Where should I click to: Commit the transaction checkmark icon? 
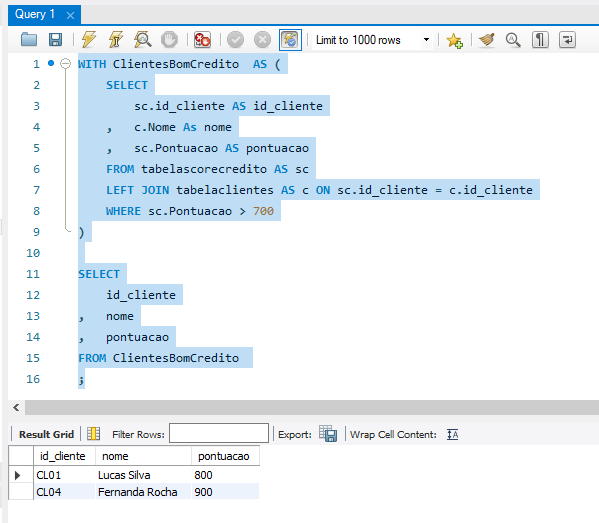pyautogui.click(x=235, y=40)
